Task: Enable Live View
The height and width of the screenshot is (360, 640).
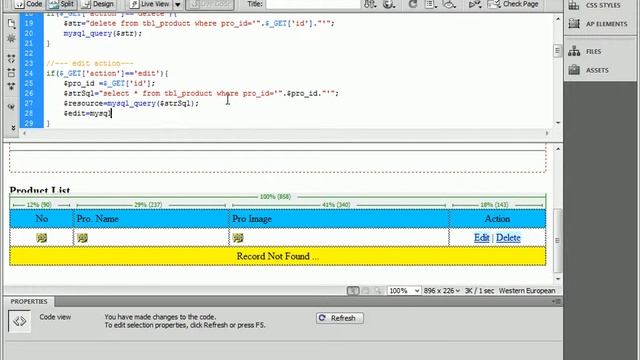Action: [150, 4]
